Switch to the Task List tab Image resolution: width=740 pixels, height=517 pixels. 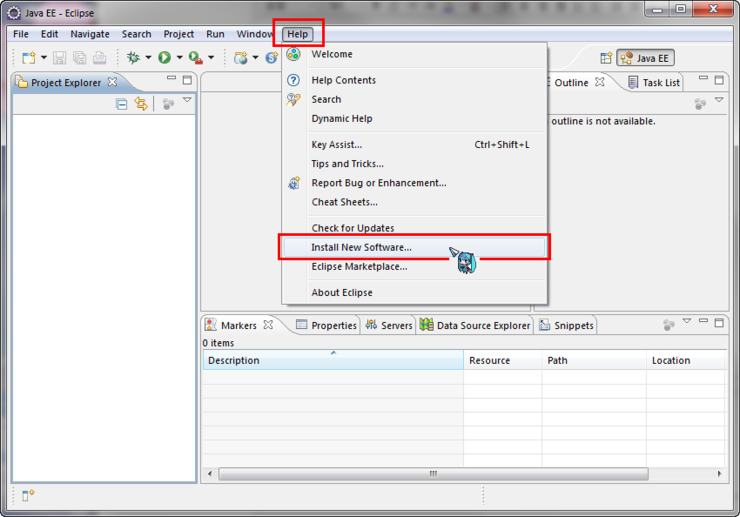(x=654, y=83)
